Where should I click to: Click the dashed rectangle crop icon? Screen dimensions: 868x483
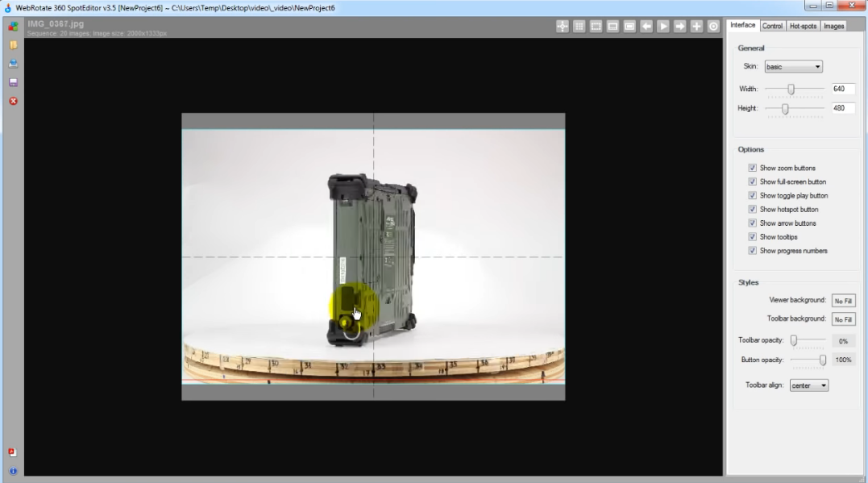tap(596, 27)
